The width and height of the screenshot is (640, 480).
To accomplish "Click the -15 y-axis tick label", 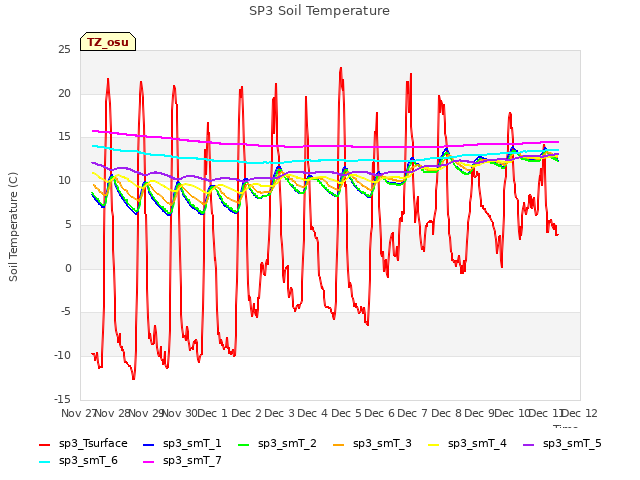I will click(x=62, y=399).
